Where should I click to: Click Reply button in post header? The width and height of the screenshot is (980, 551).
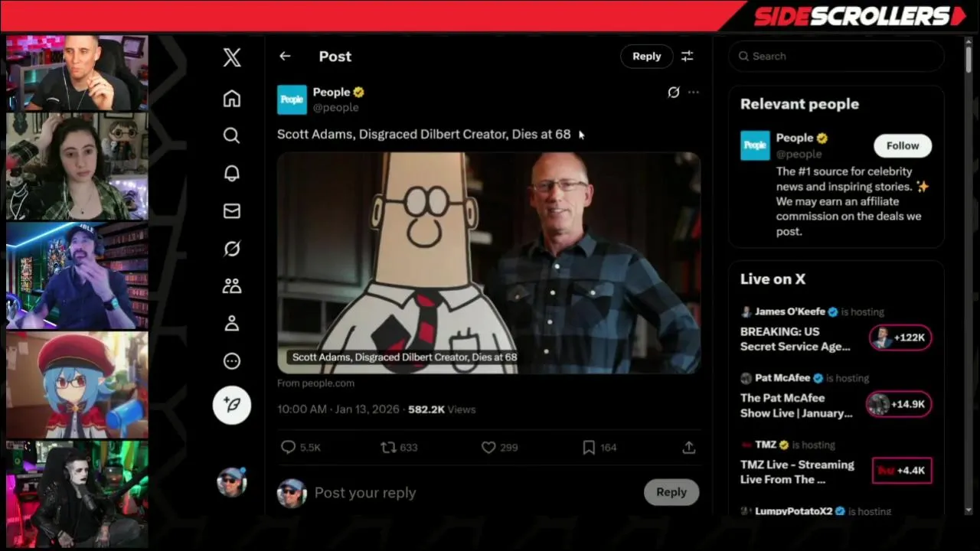coord(646,56)
